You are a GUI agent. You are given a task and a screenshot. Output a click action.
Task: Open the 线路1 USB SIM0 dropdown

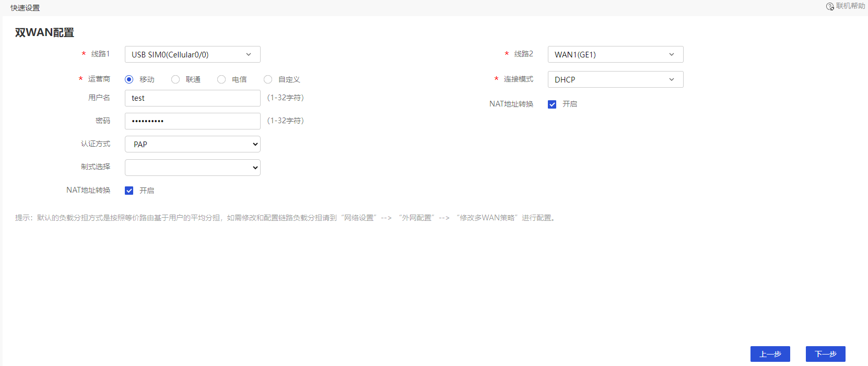coord(193,54)
